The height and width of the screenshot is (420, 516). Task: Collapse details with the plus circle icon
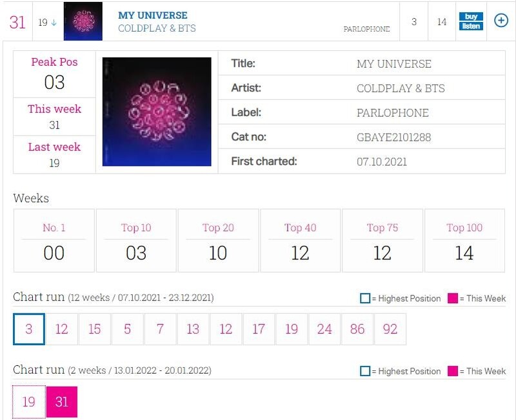click(501, 21)
